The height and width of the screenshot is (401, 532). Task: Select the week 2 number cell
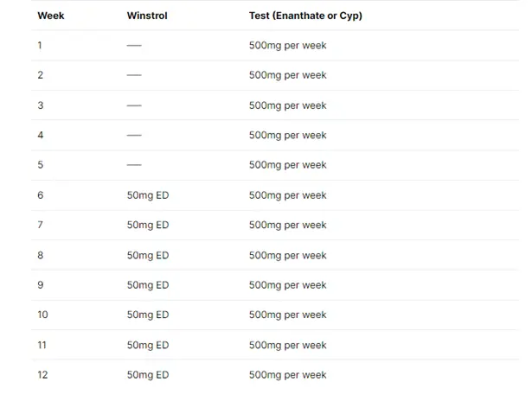(x=41, y=75)
